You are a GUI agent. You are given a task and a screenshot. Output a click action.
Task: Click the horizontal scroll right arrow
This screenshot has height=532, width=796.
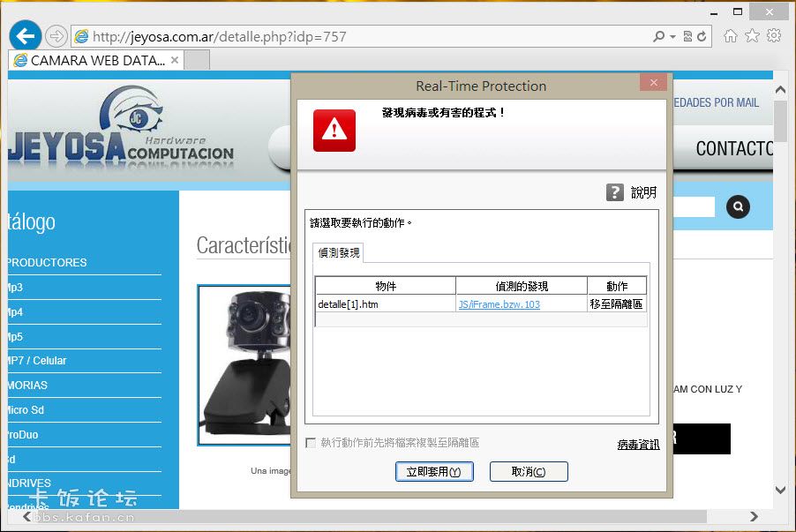tap(754, 517)
